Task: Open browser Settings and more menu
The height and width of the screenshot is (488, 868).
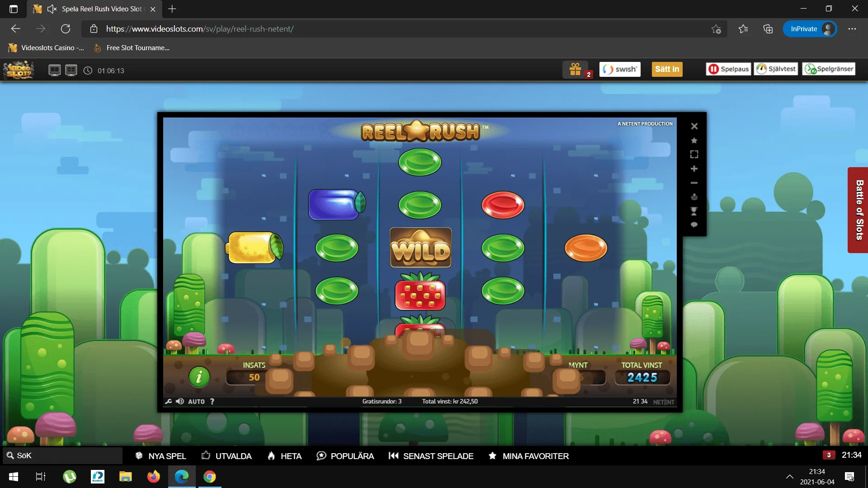Action: pyautogui.click(x=852, y=29)
